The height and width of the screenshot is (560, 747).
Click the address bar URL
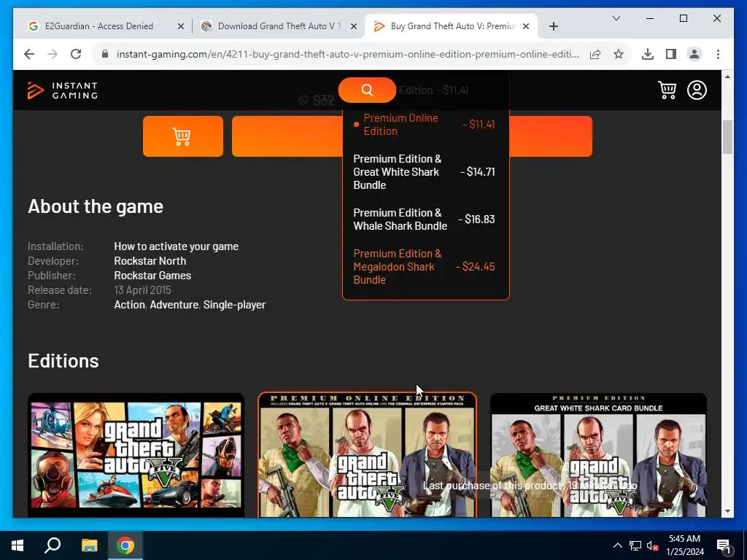click(348, 54)
